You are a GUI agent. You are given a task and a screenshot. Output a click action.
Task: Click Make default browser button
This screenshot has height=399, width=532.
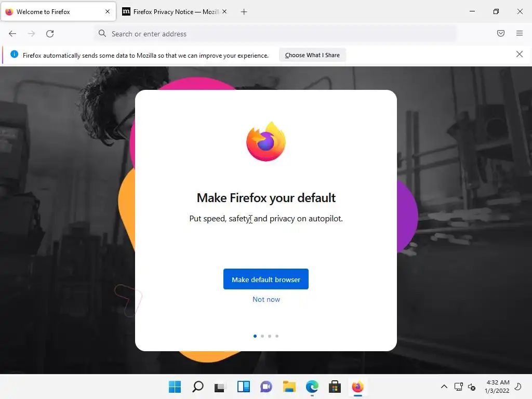tap(265, 279)
